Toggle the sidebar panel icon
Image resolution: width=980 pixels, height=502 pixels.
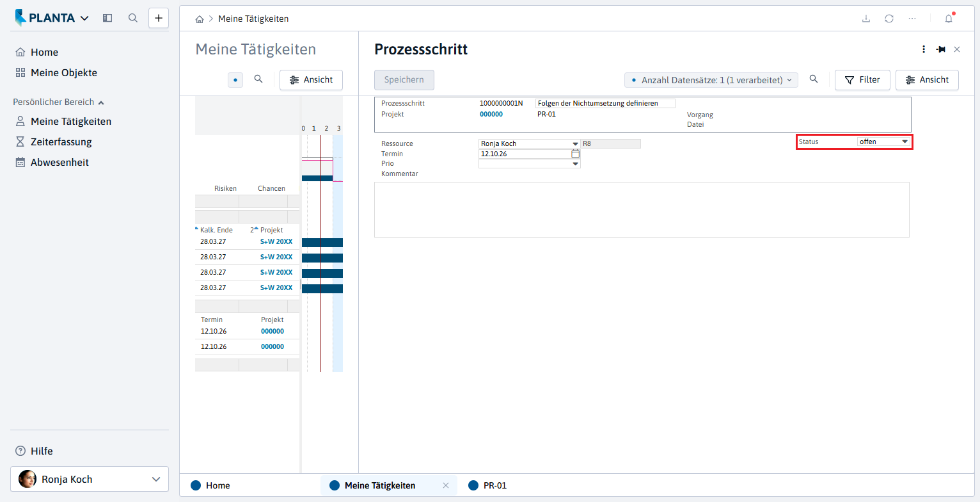click(107, 18)
